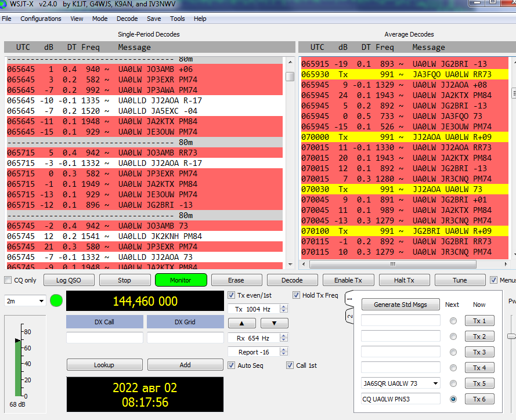Viewport: 516px width, 420px height.
Task: Select the Tx 3 Next radio button
Action: 453,352
